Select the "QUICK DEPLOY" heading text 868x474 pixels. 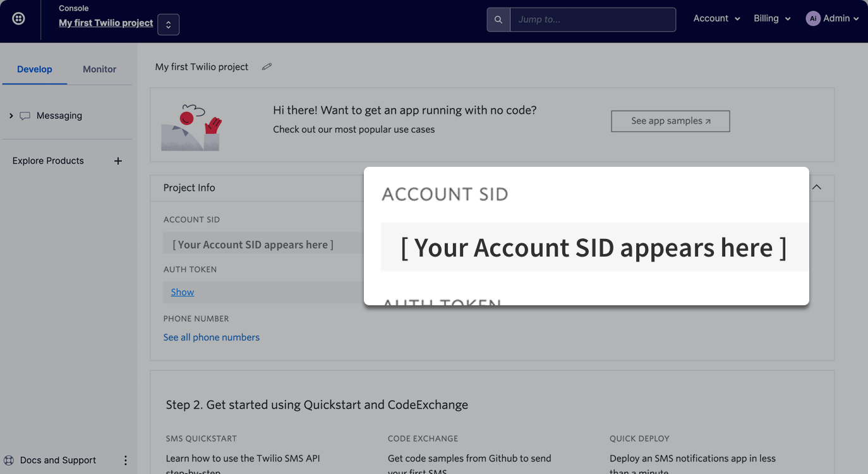coord(639,439)
